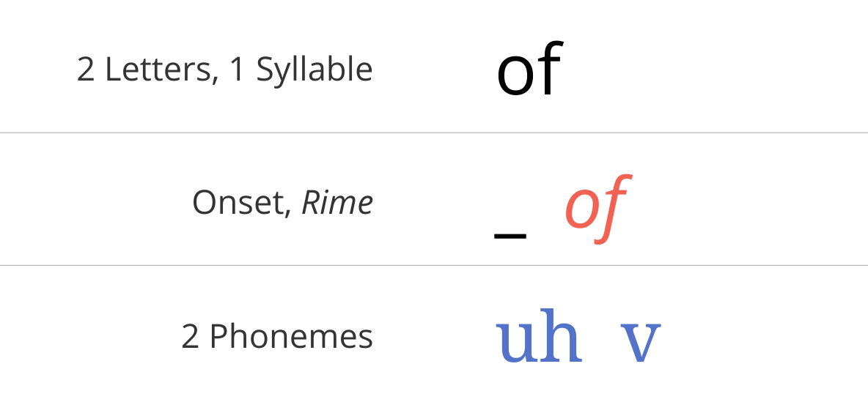Select the red italic rime "of"

pos(597,209)
